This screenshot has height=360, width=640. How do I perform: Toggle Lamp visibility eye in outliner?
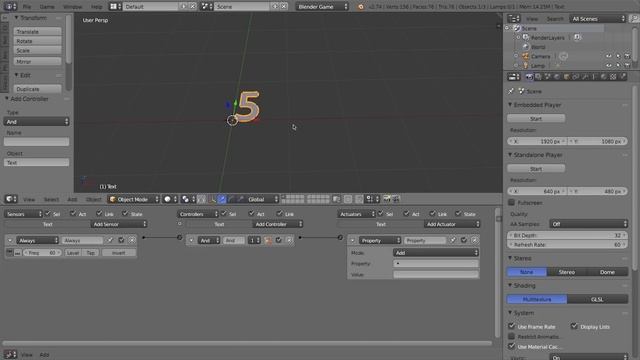[x=609, y=65]
